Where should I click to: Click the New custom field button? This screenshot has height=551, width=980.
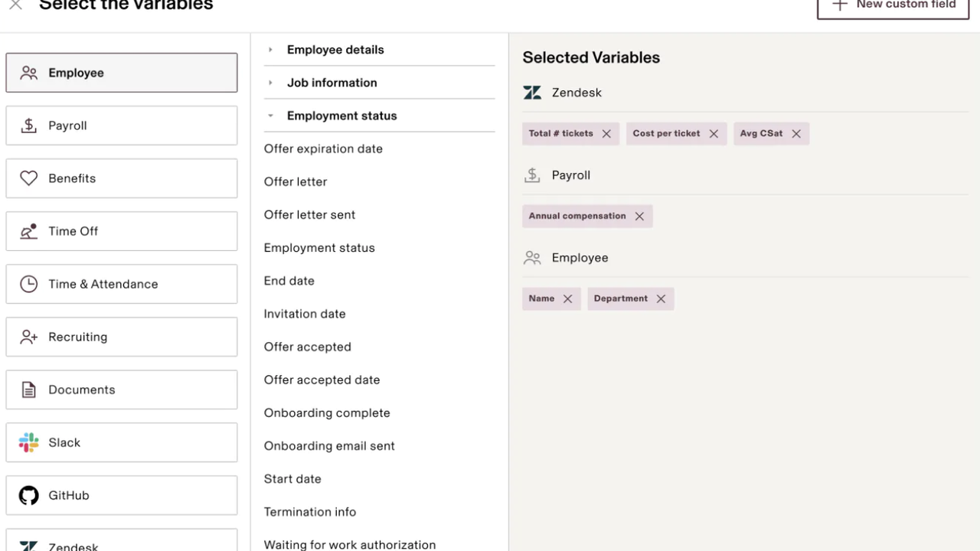tap(893, 6)
